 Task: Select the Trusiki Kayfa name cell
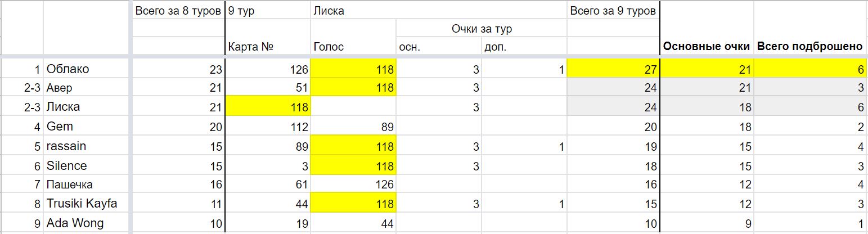click(87, 204)
